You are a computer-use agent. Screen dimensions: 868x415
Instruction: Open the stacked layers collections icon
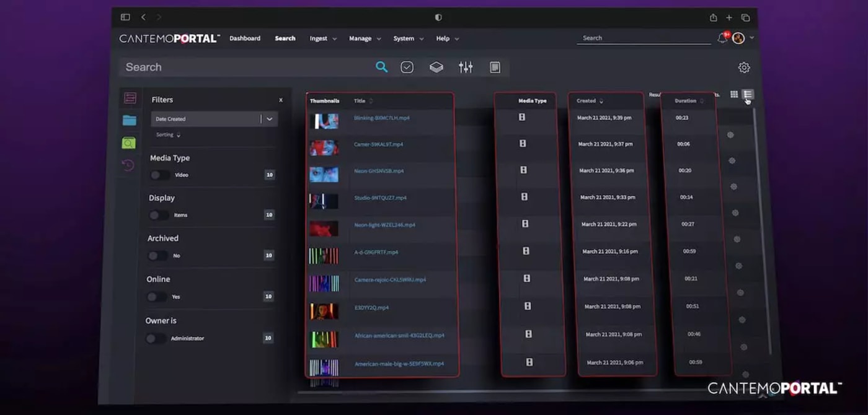pos(436,67)
